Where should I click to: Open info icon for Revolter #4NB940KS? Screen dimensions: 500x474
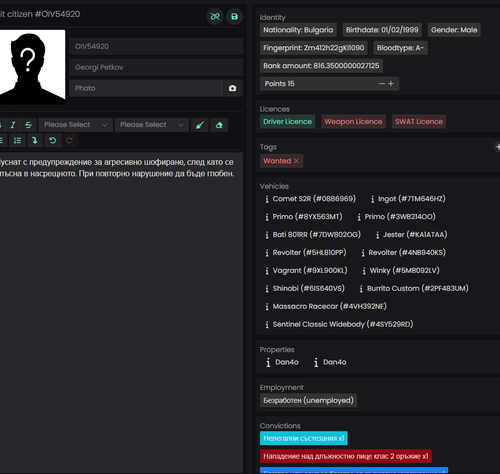point(363,253)
